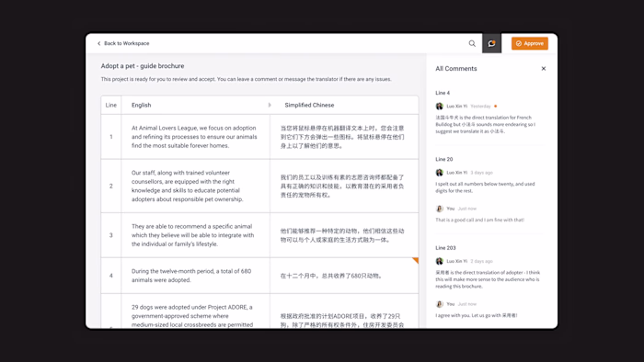Click line number 1 cell
This screenshot has height=362, width=644.
click(111, 137)
